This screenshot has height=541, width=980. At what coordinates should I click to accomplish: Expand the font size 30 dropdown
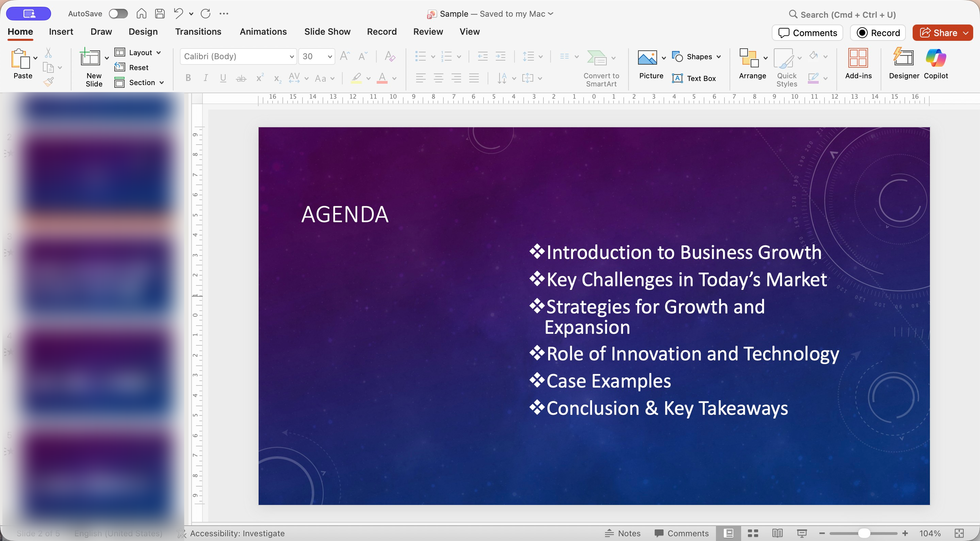click(x=329, y=57)
